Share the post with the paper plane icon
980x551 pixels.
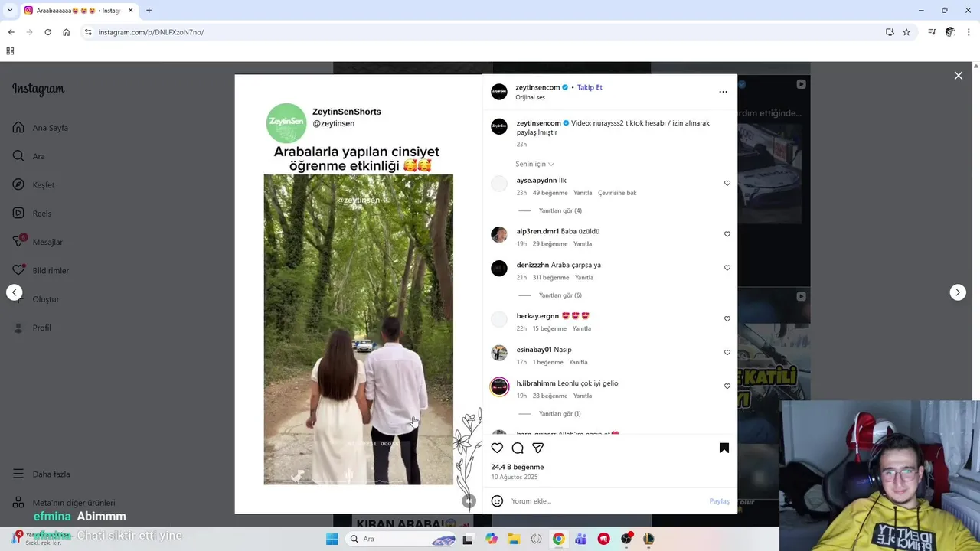[538, 448]
